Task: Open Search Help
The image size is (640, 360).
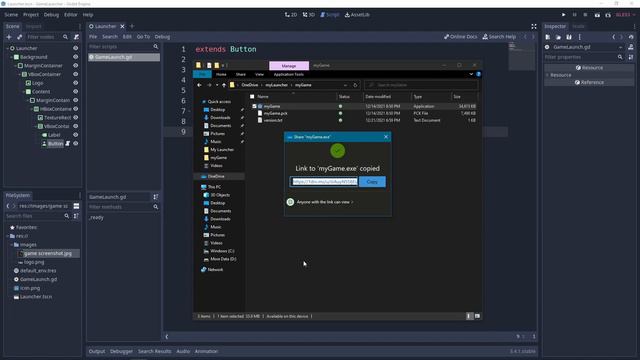Action: coord(499,37)
